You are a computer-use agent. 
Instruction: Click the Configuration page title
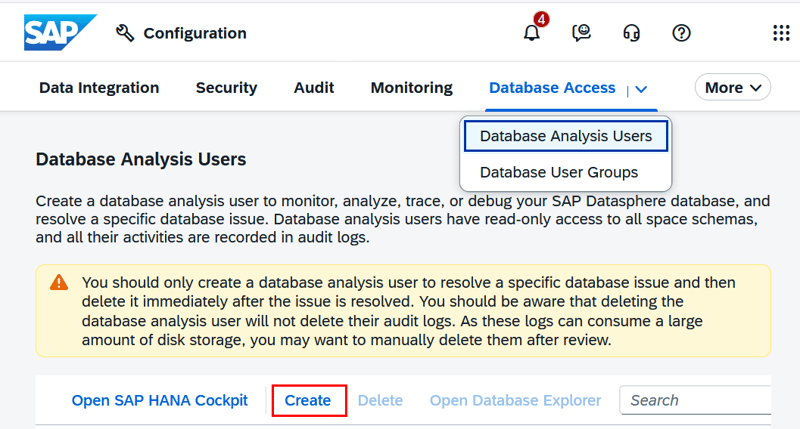(x=195, y=33)
